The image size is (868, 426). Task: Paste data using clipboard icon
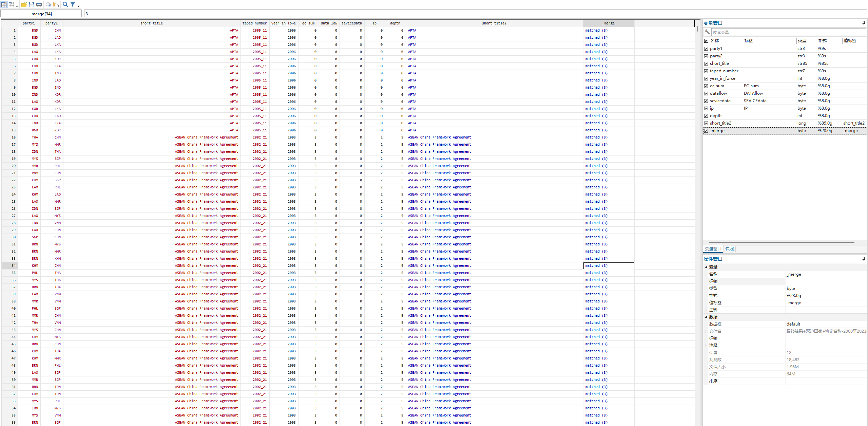(56, 4)
